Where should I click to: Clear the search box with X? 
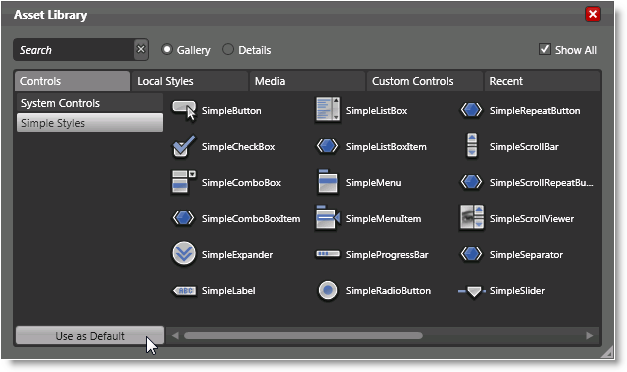click(x=141, y=49)
